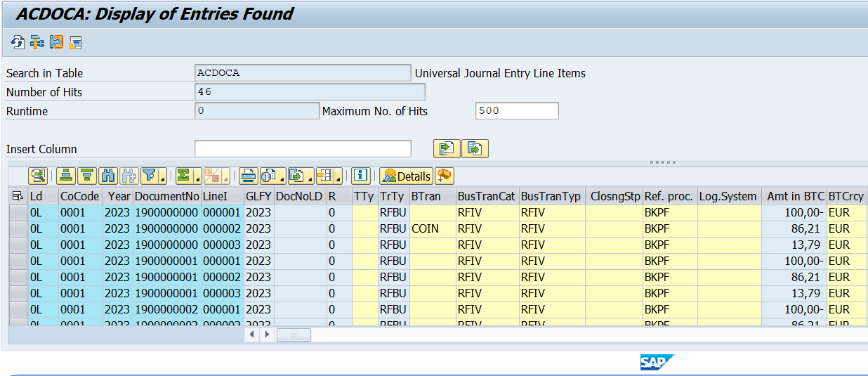The width and height of the screenshot is (868, 376).
Task: Click the select-all icon in grid corner
Action: pos(18,196)
